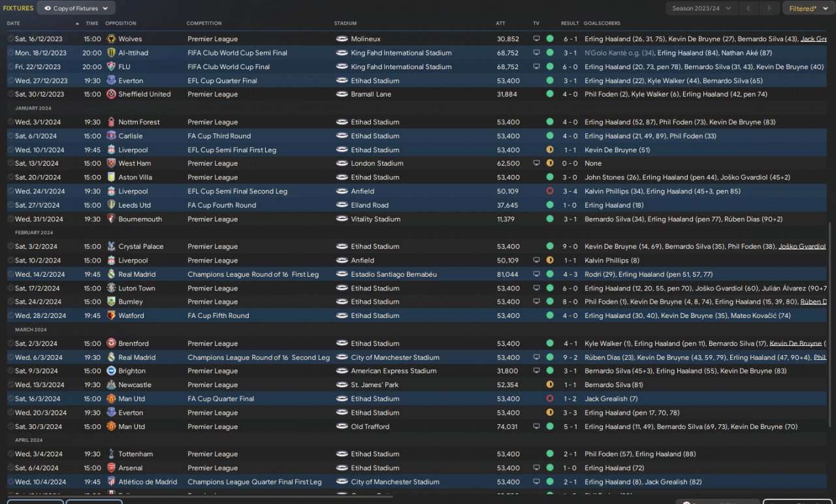
Task: Click the TV icon on the Arsenal fixture
Action: [536, 468]
